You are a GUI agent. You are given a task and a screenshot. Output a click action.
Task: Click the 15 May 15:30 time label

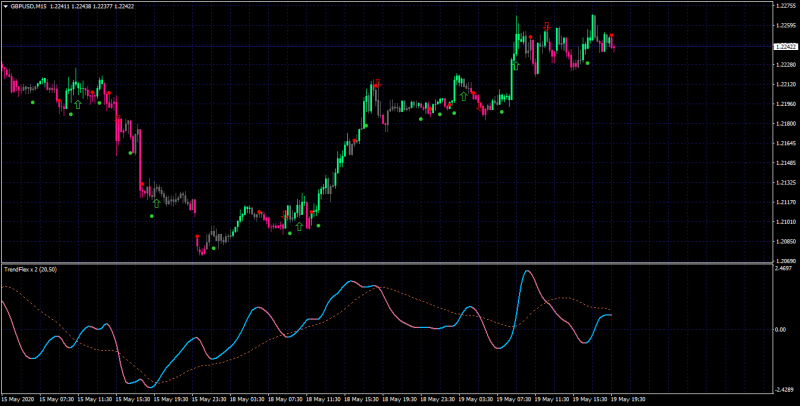pos(134,399)
